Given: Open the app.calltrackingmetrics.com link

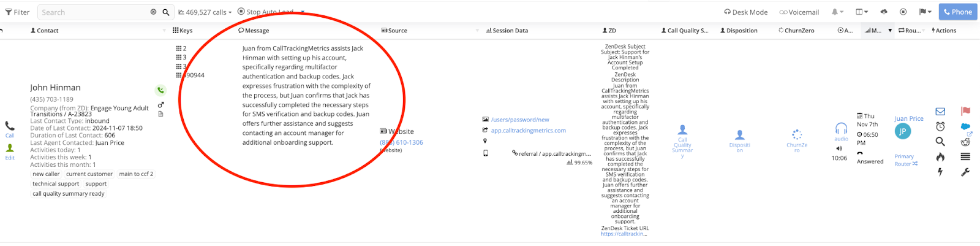Looking at the screenshot, I should point(528,131).
